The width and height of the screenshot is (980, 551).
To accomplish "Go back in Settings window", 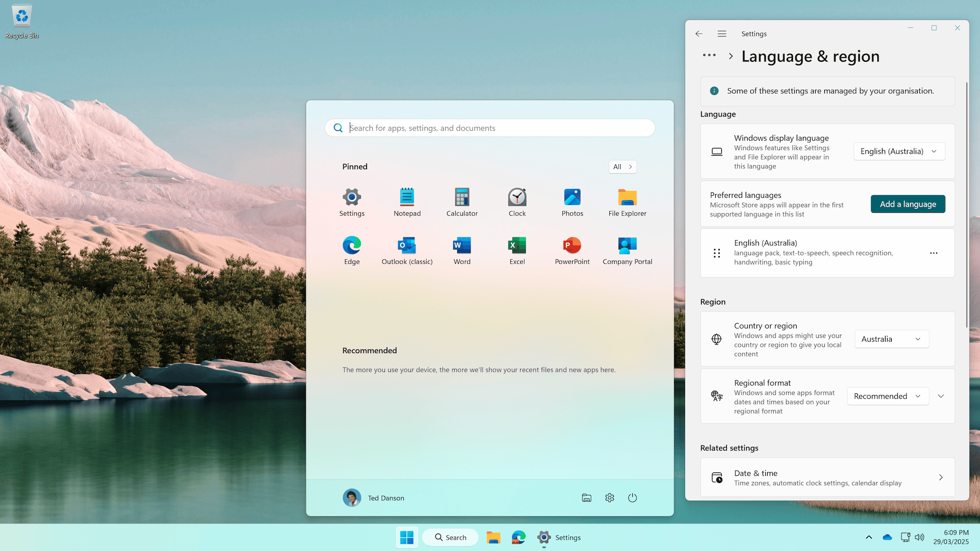I will 699,34.
